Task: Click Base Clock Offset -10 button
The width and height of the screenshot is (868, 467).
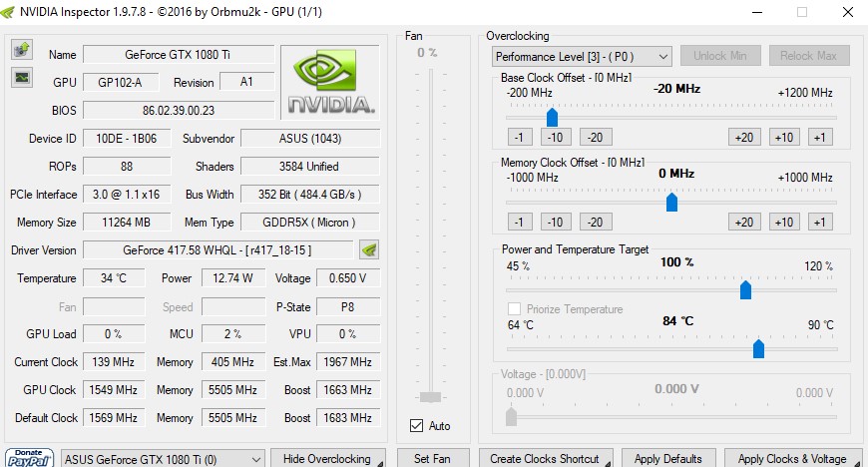Action: (x=556, y=137)
